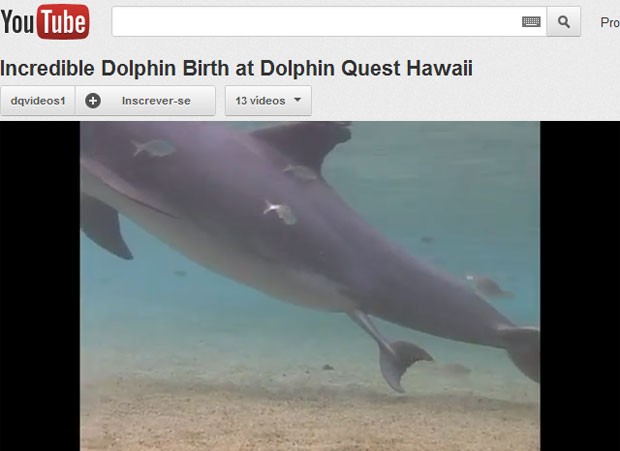Click the small arrow next to 13 vídeos
620x451 pixels.
click(x=298, y=100)
